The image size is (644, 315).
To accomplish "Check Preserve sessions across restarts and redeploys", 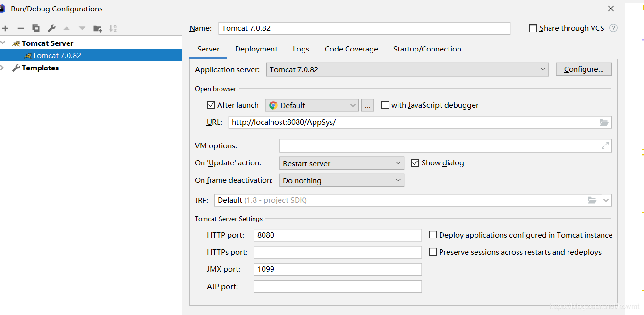I will coord(432,252).
